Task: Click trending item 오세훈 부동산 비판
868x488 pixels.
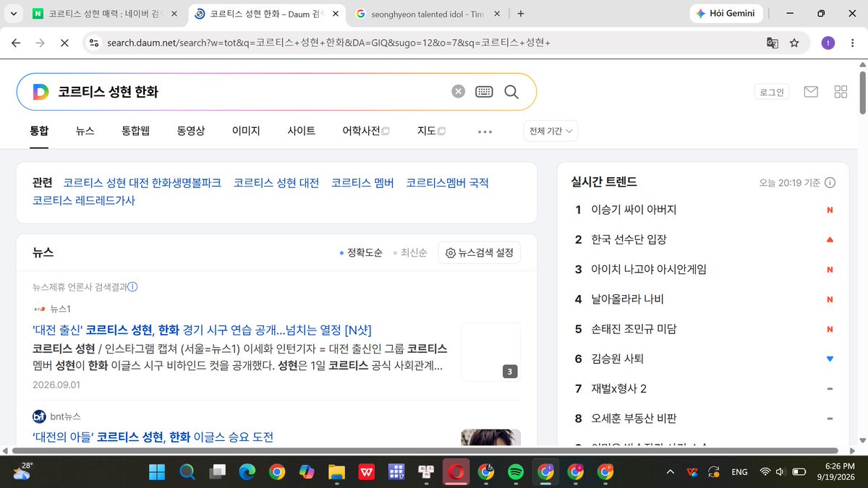Action: point(634,419)
